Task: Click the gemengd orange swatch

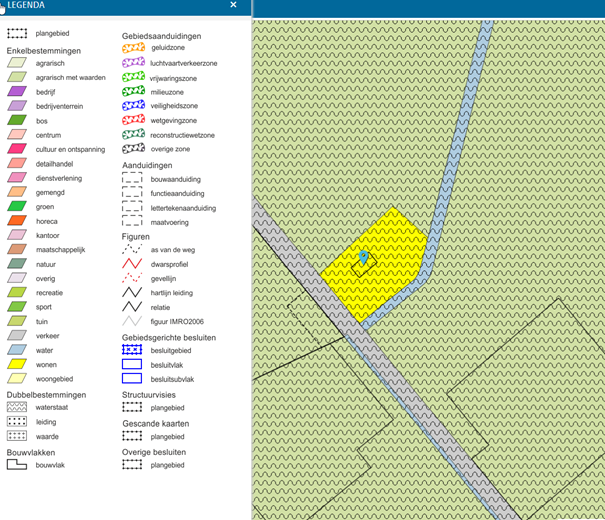Action: (17, 192)
